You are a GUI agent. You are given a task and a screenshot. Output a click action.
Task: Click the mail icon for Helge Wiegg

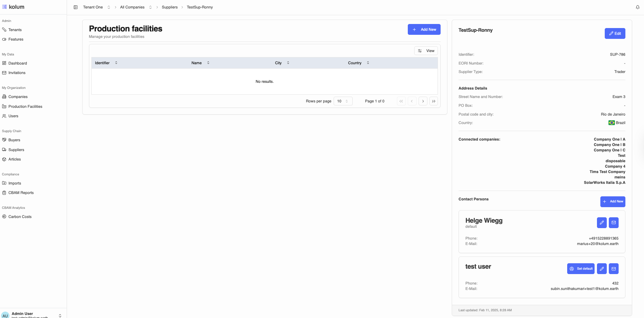(614, 223)
